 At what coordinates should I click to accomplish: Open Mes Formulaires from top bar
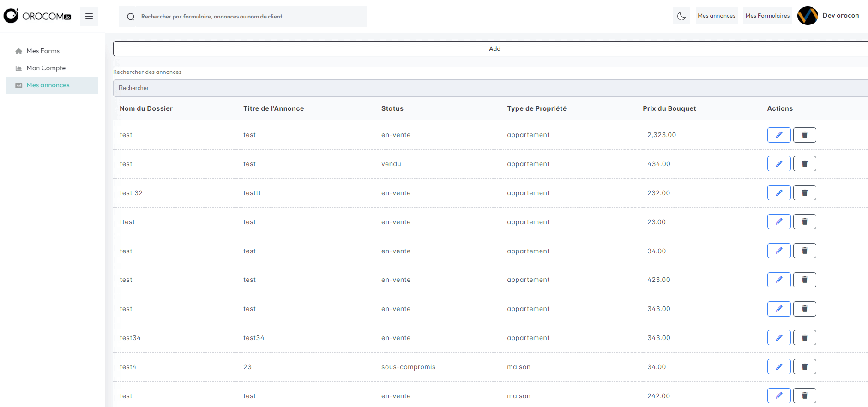767,16
